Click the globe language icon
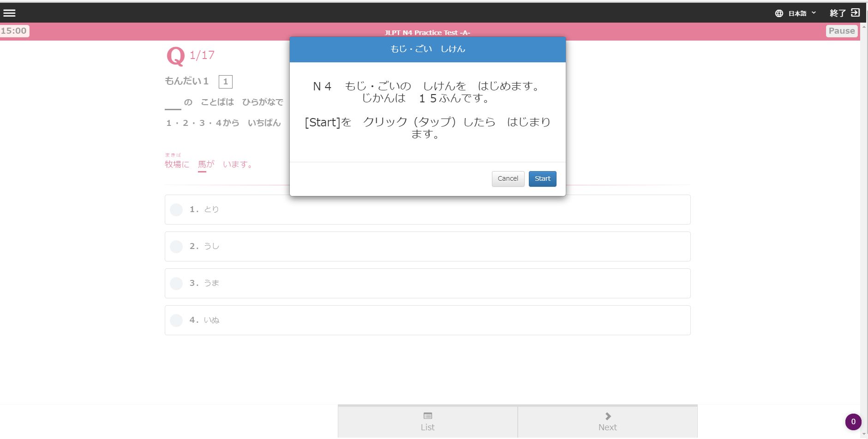The image size is (868, 439). tap(779, 13)
